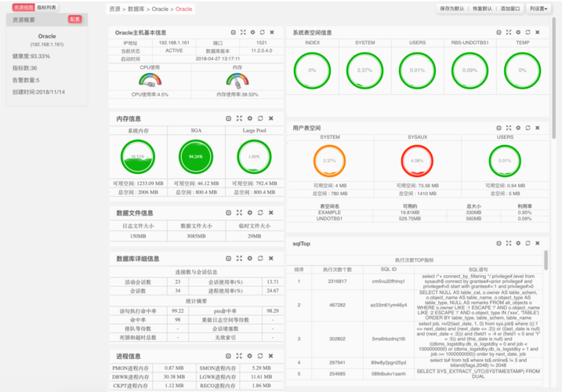Click IP address 192.168.1.161 cell
This screenshot has height=392, width=562.
(x=174, y=42)
